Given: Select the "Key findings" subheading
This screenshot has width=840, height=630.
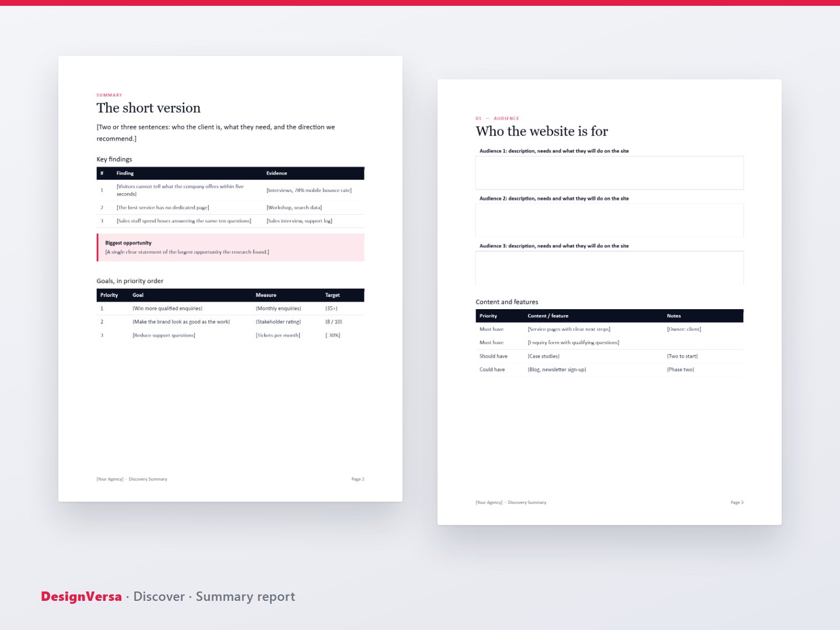Looking at the screenshot, I should [114, 159].
